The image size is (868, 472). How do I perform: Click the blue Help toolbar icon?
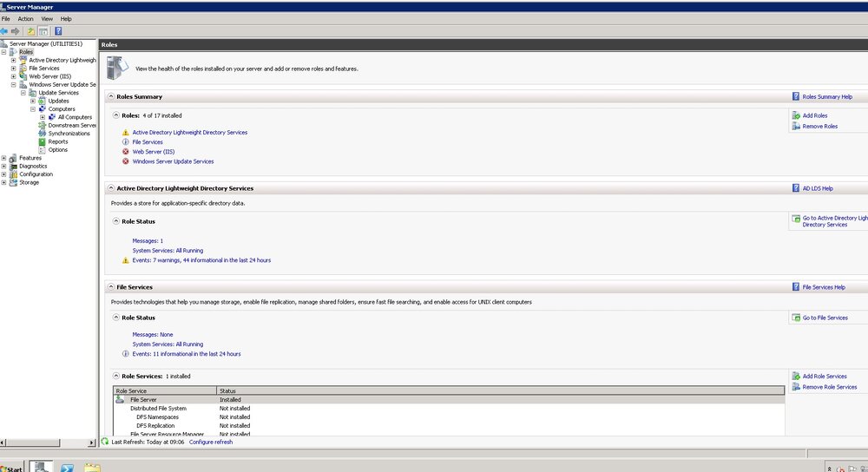click(58, 31)
